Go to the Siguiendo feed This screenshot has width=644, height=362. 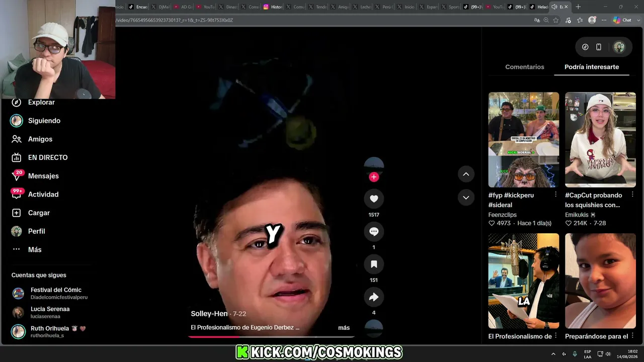(36, 121)
